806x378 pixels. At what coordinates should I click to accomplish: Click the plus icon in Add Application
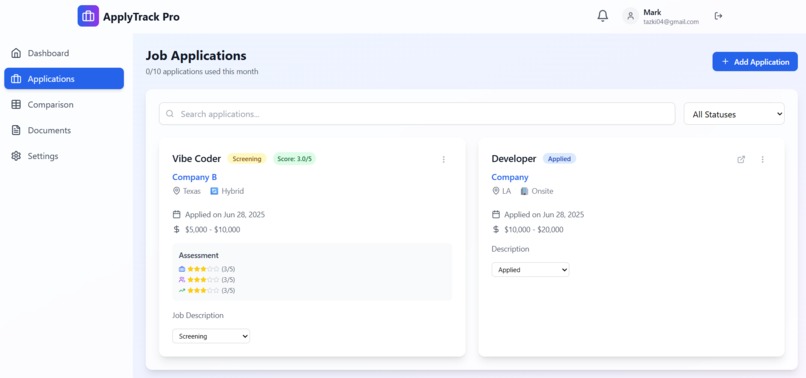point(725,62)
